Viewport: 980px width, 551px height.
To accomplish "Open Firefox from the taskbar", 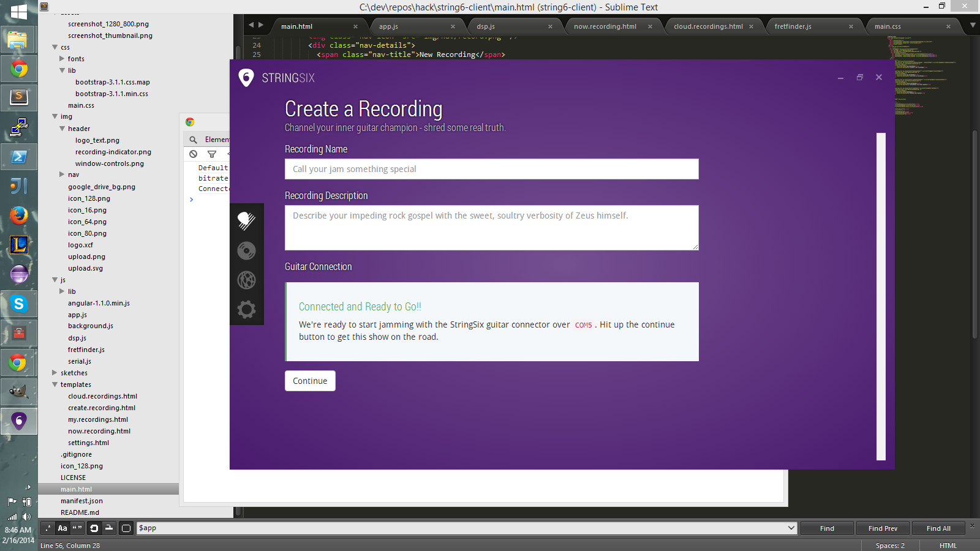I will (18, 216).
